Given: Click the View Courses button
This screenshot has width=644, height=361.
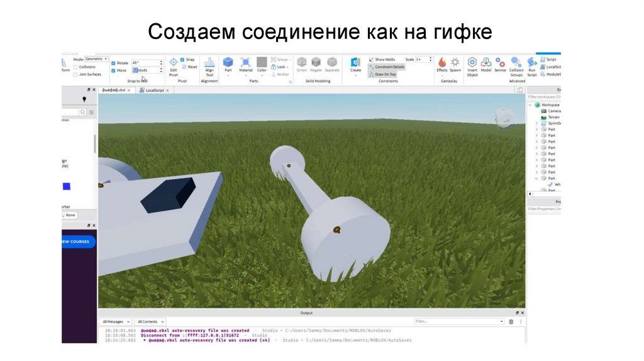Looking at the screenshot, I should (x=79, y=242).
